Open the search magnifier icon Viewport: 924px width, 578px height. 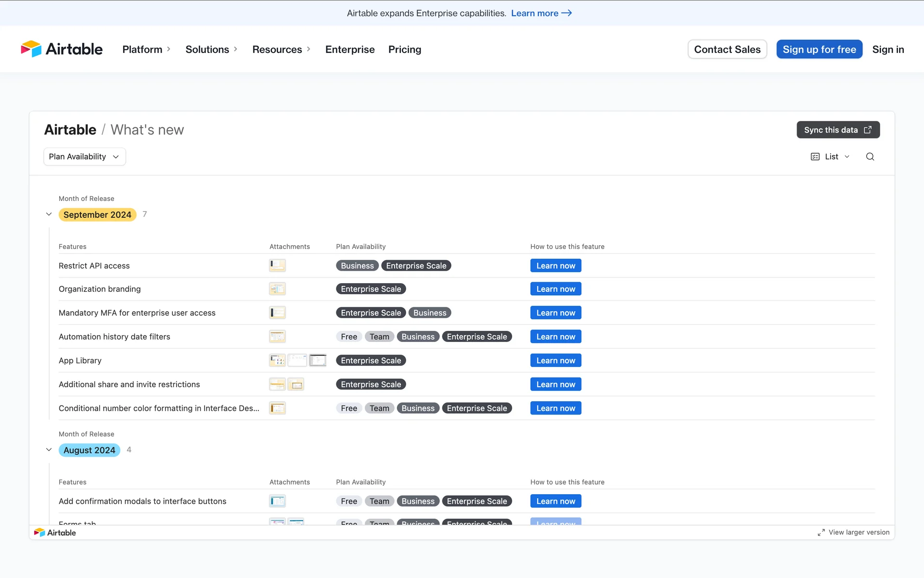(x=870, y=157)
